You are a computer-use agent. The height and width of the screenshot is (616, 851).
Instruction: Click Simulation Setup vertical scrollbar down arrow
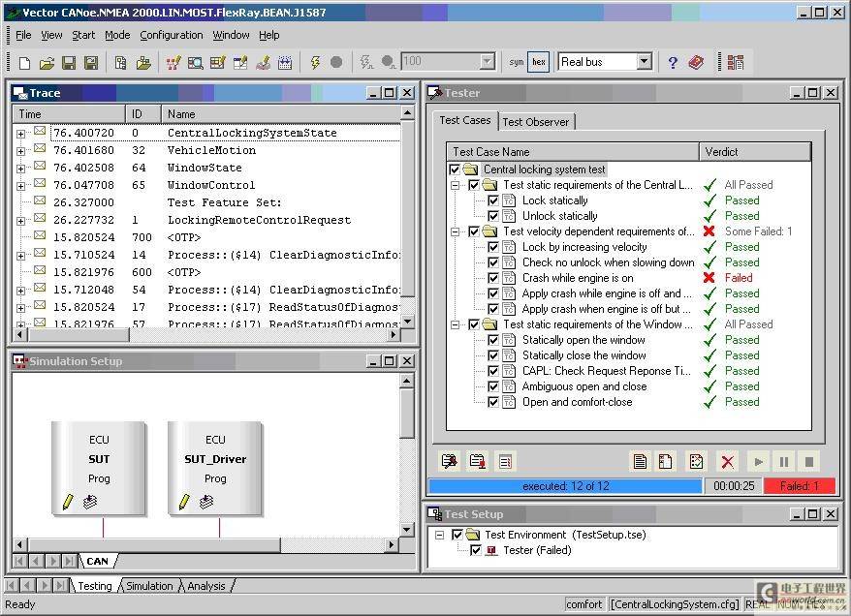[406, 529]
